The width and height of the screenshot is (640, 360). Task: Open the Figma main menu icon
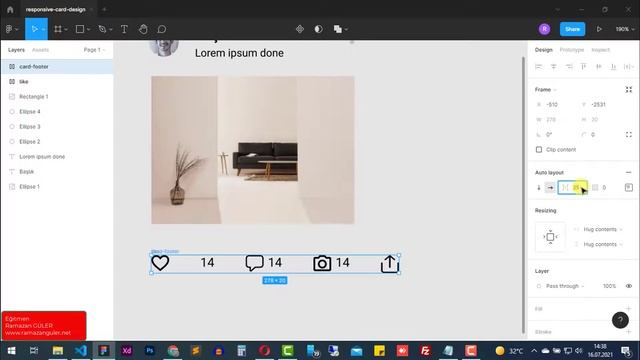point(9,29)
